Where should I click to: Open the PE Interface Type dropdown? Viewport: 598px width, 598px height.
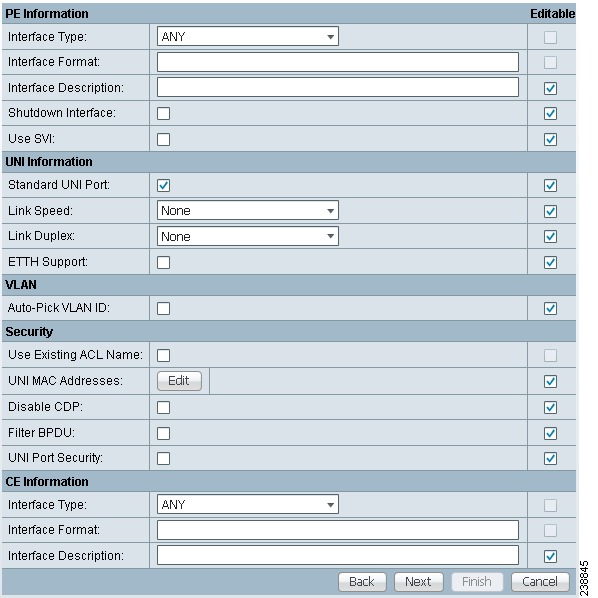(248, 36)
